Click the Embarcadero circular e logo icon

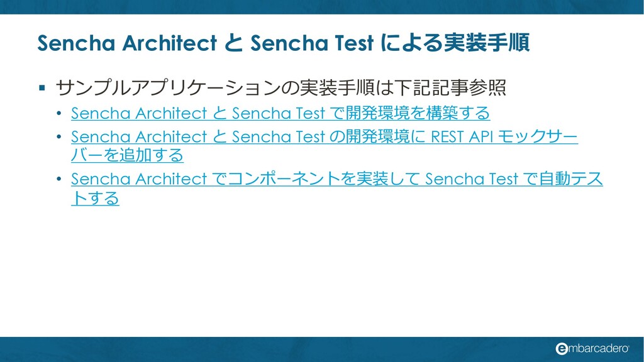click(x=562, y=348)
